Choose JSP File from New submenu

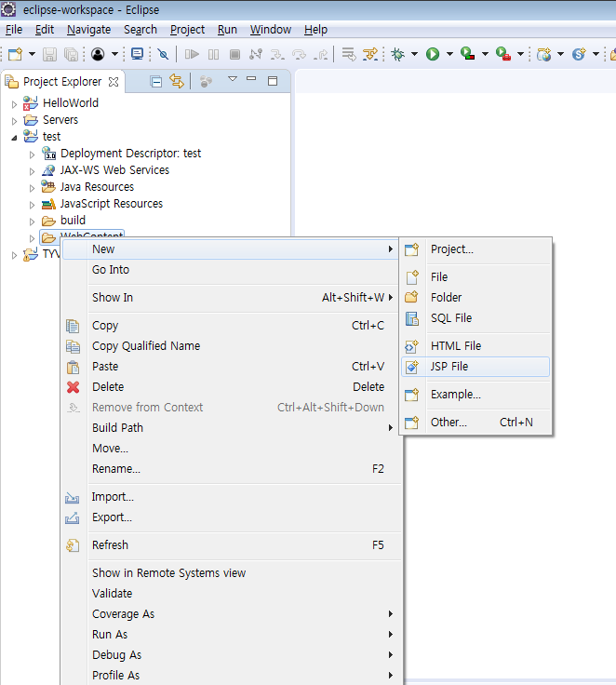(475, 367)
